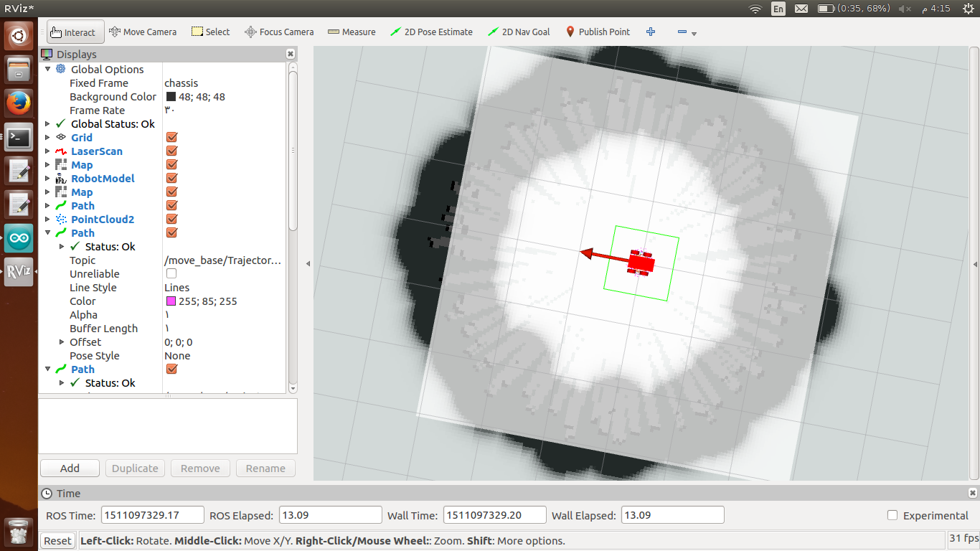Activate 2D Pose Estimate tool
Image resolution: width=980 pixels, height=551 pixels.
(431, 32)
